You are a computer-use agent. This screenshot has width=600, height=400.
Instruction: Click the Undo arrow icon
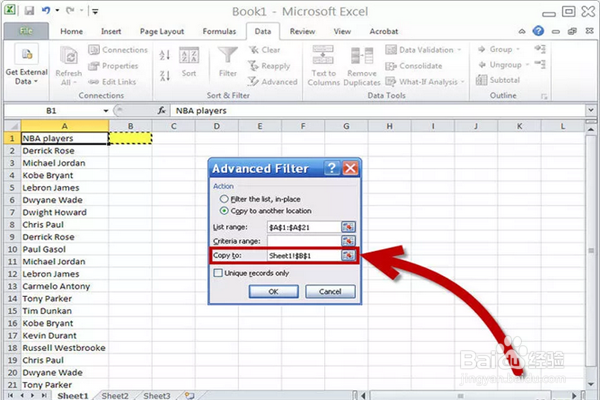click(46, 10)
